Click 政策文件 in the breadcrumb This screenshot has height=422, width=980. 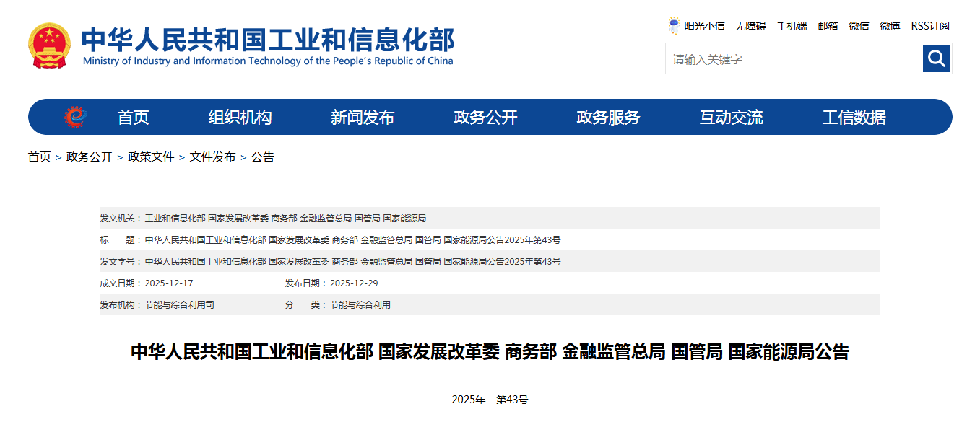[x=151, y=157]
